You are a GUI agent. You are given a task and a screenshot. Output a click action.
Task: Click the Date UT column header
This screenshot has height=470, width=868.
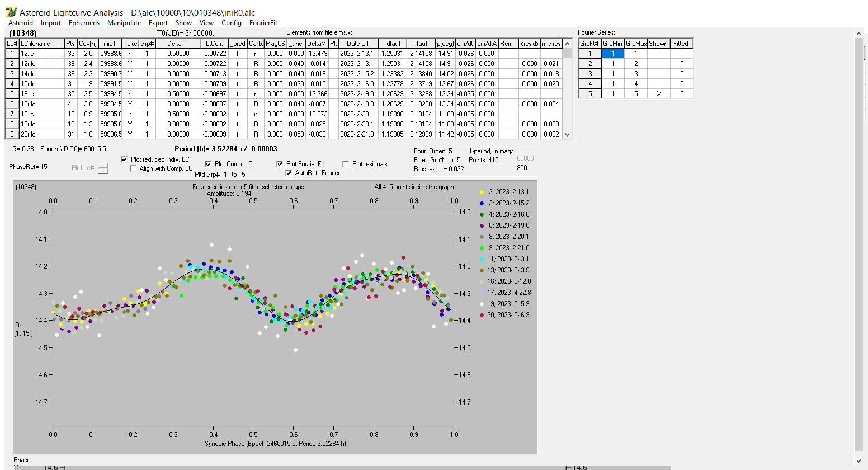point(357,44)
